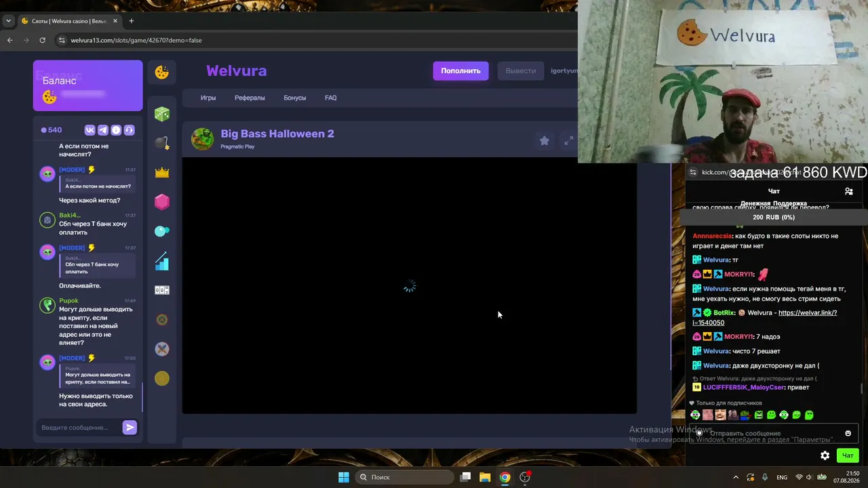
Task: Open the gold coin game icon
Action: [x=162, y=378]
